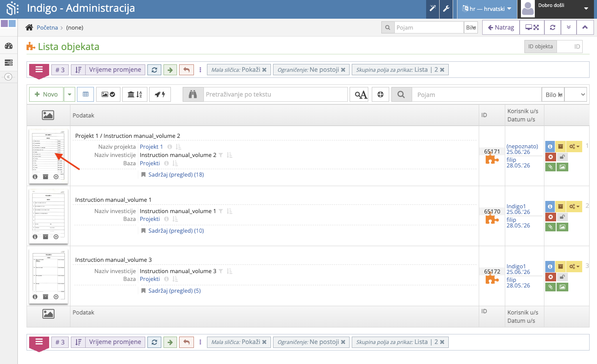Screen dimensions: 597x364
Task: Open the dashboard gauge icon in sidebar
Action: coord(9,46)
